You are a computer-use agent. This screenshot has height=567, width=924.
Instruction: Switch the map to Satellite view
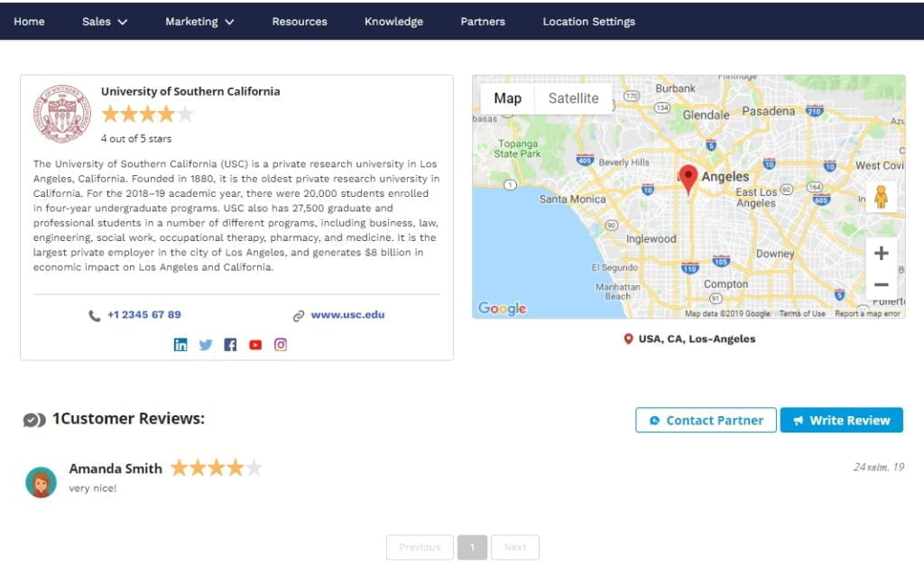(573, 98)
